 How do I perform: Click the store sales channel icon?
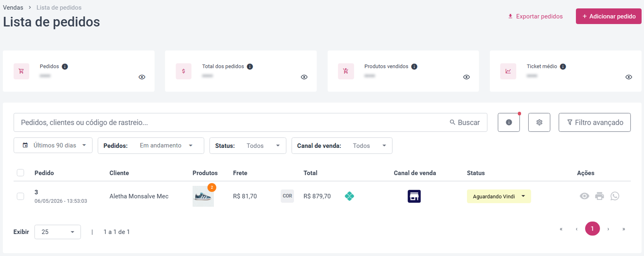414,196
